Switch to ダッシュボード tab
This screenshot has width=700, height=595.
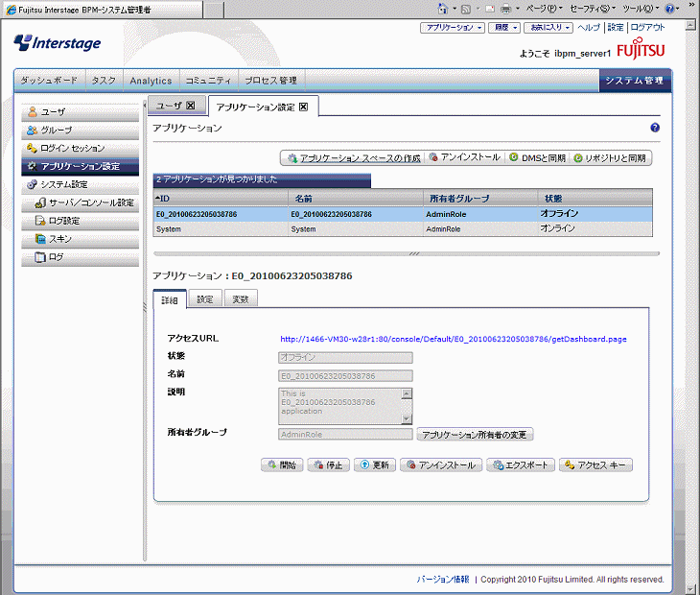(x=49, y=81)
